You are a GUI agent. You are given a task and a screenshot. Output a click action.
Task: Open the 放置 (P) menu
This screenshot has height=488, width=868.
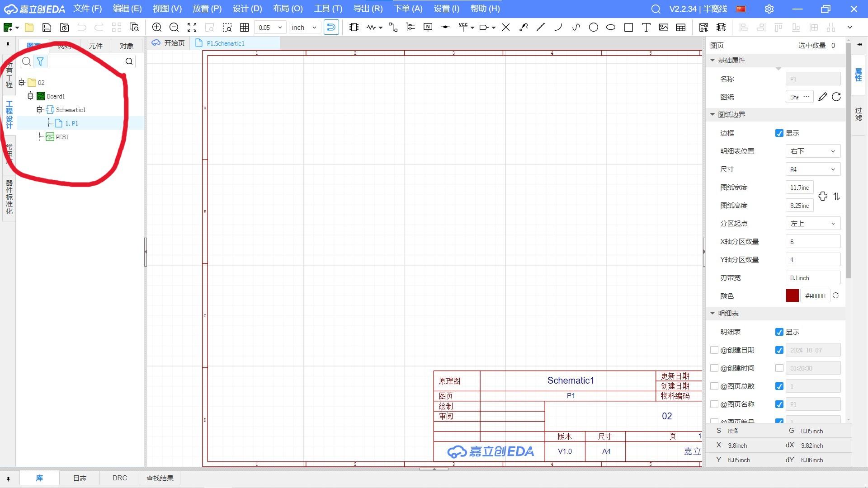coord(207,9)
